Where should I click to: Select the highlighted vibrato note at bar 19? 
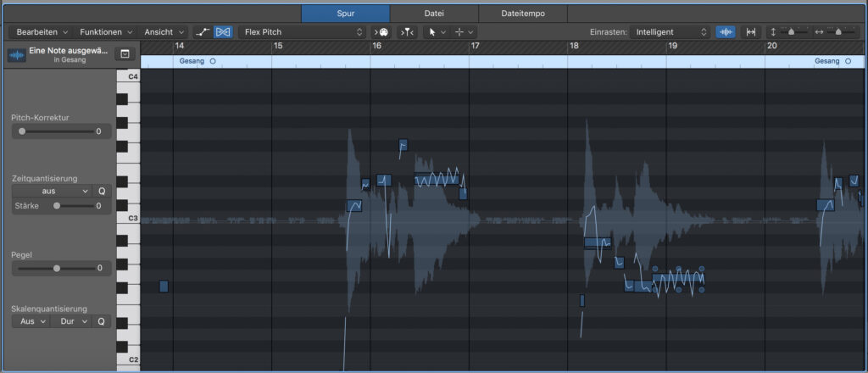pyautogui.click(x=678, y=280)
